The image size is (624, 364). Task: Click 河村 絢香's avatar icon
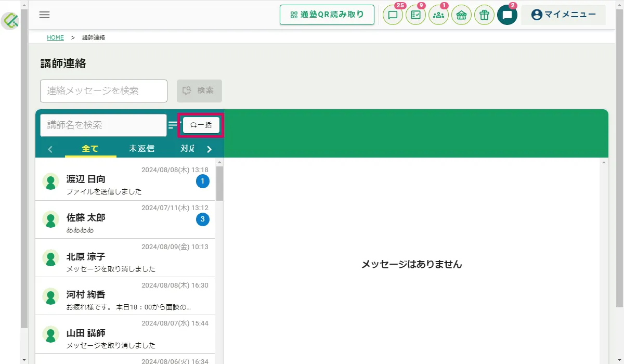50,296
